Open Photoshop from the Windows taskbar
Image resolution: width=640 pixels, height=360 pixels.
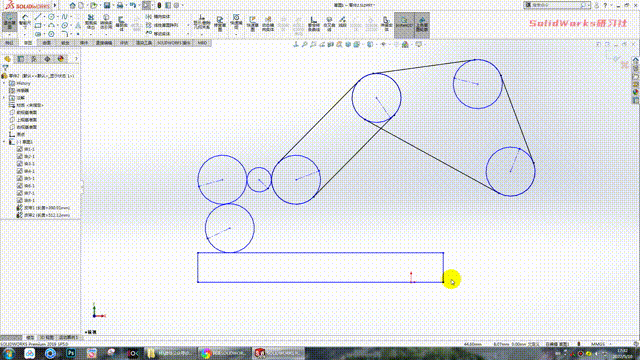coord(71,353)
